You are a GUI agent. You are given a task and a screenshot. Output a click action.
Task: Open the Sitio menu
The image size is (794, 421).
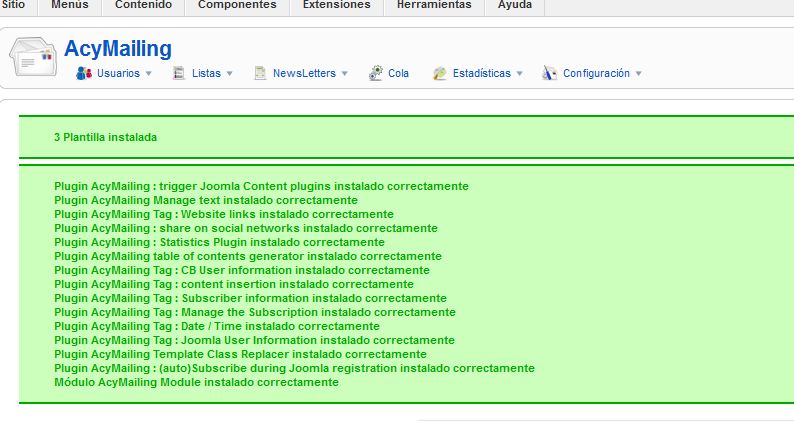point(14,5)
